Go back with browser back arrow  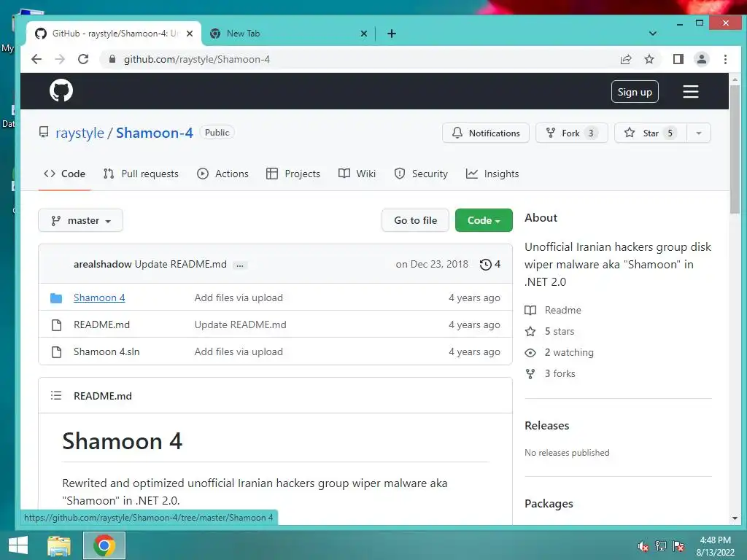(x=36, y=59)
